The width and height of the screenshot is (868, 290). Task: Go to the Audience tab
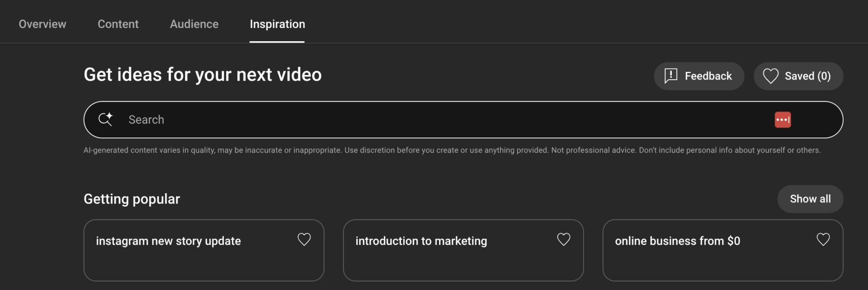point(194,24)
